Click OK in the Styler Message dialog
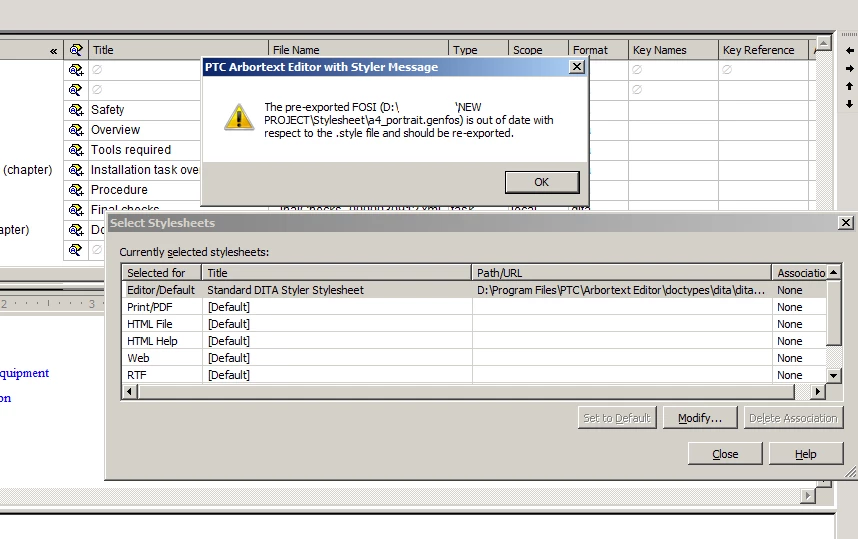 (542, 182)
